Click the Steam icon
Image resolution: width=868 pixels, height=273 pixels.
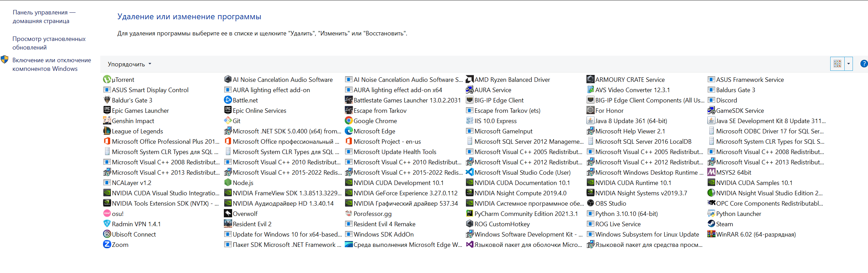point(711,224)
